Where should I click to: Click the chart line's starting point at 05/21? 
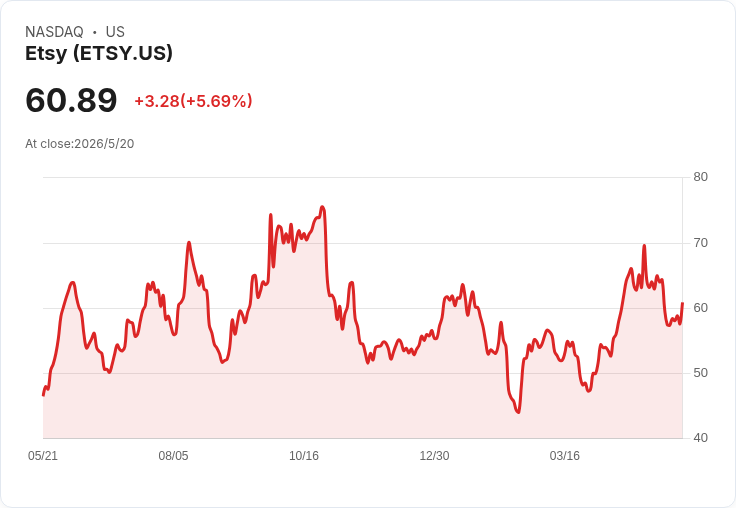click(44, 395)
